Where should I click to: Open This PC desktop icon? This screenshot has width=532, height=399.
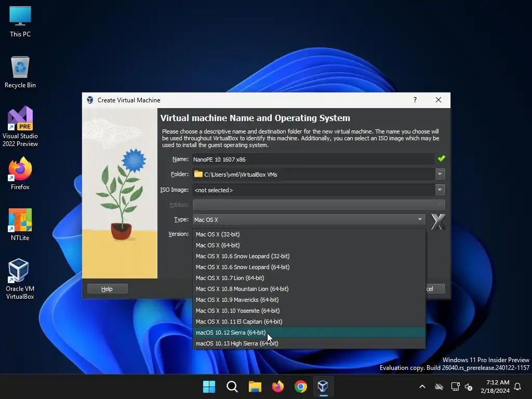pyautogui.click(x=20, y=22)
